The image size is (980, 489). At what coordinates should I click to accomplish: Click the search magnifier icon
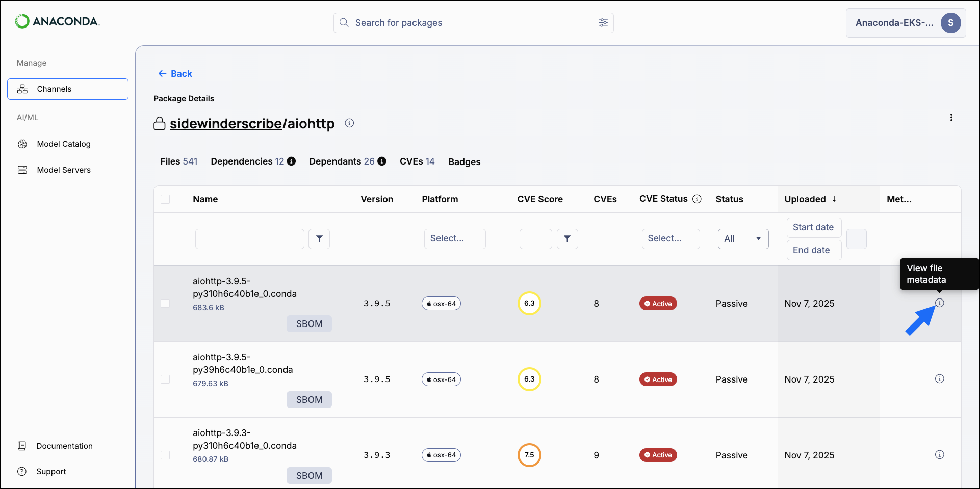(x=344, y=23)
